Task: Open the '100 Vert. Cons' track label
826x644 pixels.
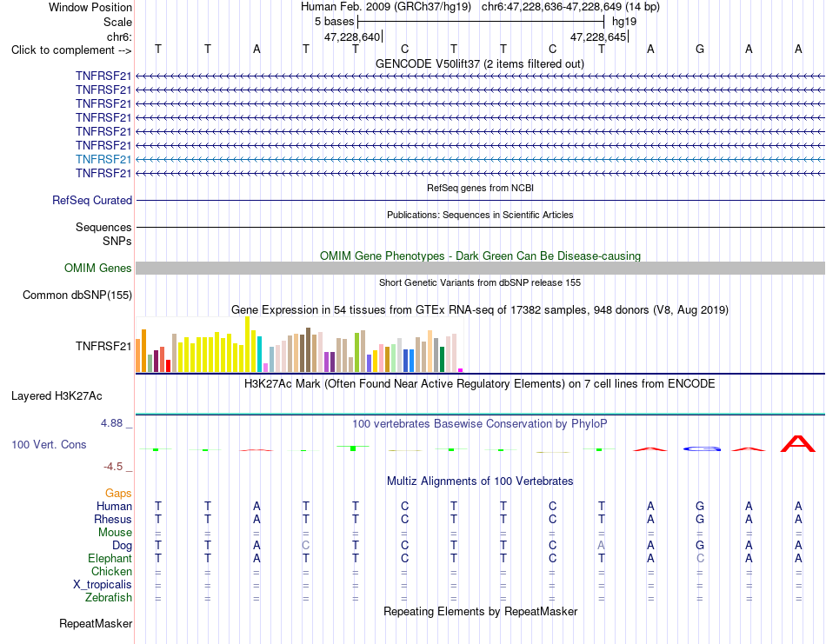Action: [x=49, y=444]
